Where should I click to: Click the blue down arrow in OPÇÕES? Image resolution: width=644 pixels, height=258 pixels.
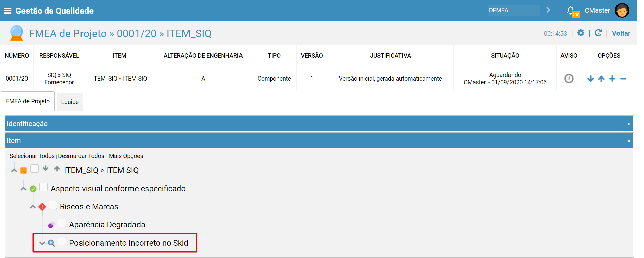click(590, 79)
